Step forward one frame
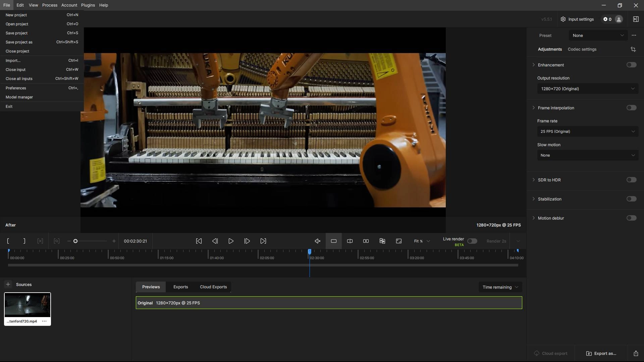644x362 pixels. [x=247, y=241]
